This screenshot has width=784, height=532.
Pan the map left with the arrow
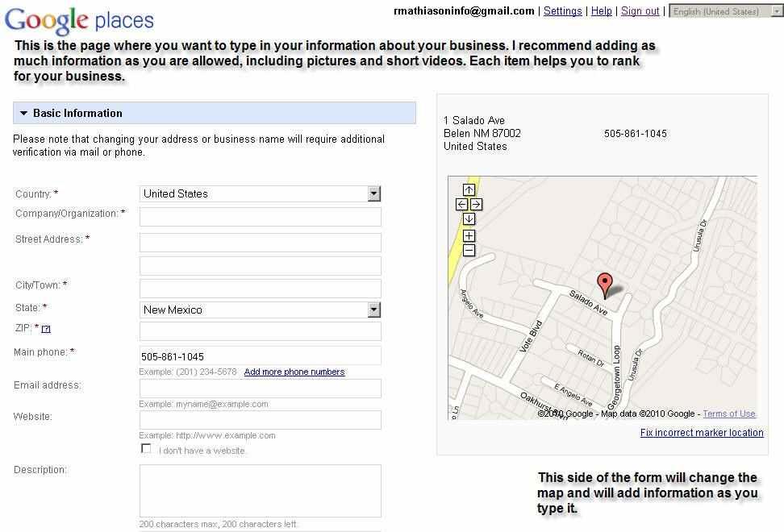(461, 205)
